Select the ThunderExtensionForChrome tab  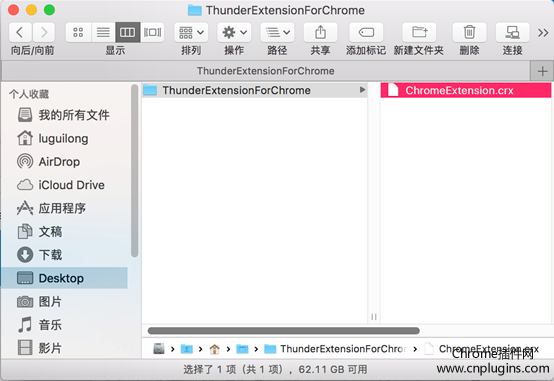pyautogui.click(x=266, y=71)
